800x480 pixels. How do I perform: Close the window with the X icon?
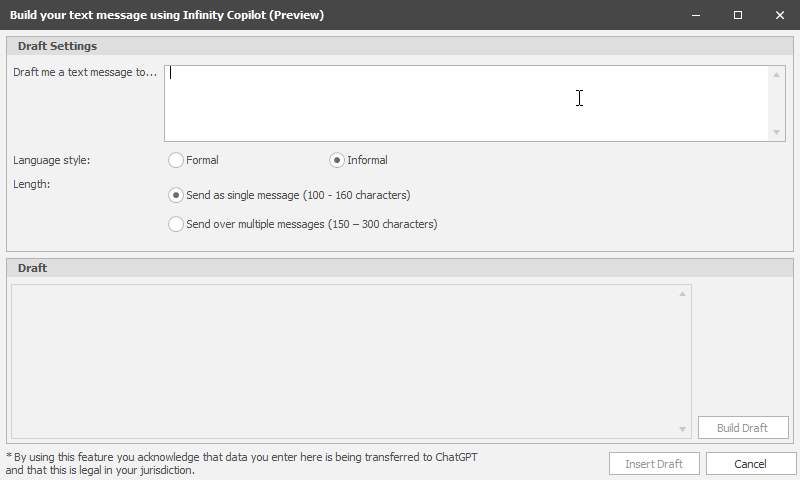[779, 15]
